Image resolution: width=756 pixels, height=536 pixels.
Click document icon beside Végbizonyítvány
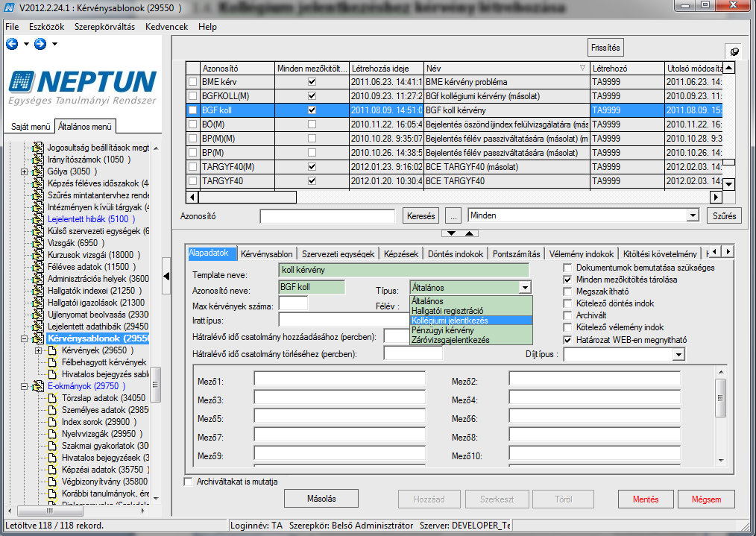tap(52, 482)
